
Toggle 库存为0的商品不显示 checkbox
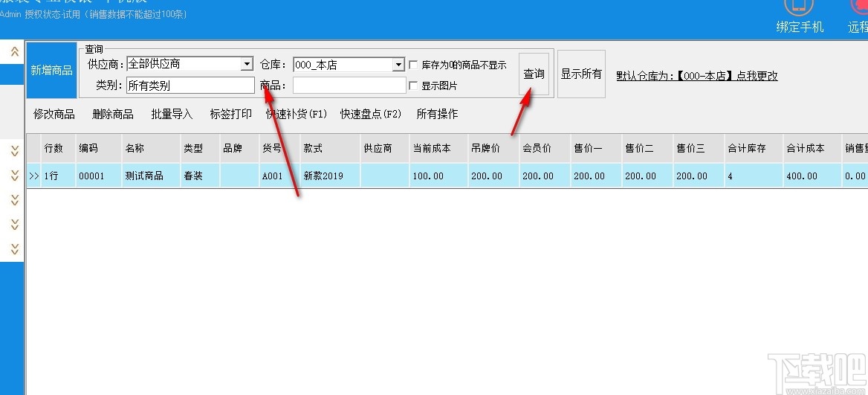point(413,65)
